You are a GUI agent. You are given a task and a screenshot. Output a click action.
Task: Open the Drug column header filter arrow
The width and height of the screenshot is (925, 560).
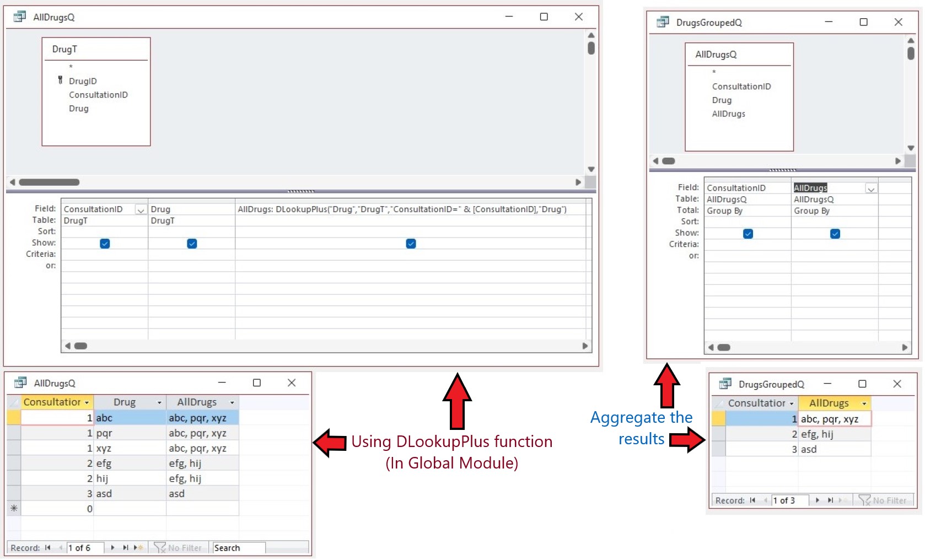(159, 403)
